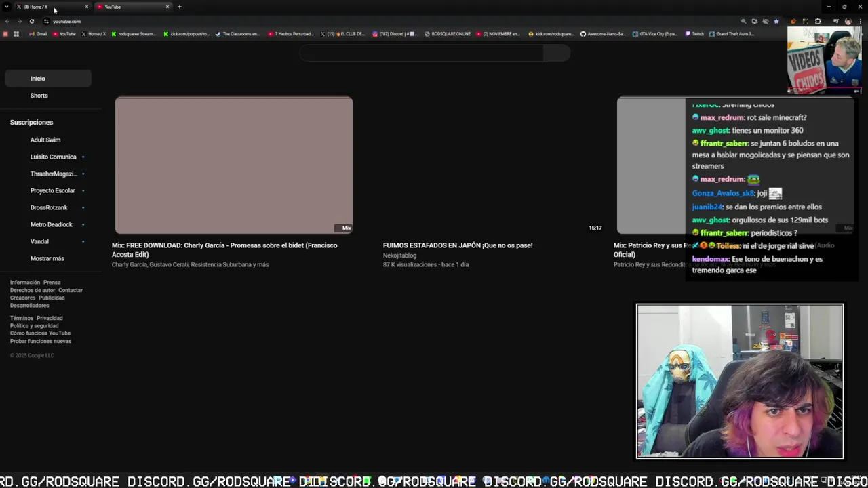Open the Gmail bookmark
Viewport: 868px width, 488px height.
coord(39,34)
